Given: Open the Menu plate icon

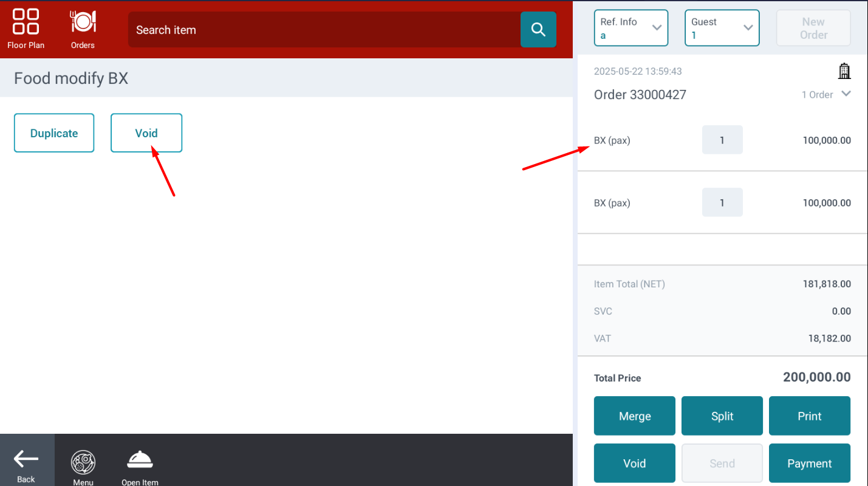Looking at the screenshot, I should (83, 467).
